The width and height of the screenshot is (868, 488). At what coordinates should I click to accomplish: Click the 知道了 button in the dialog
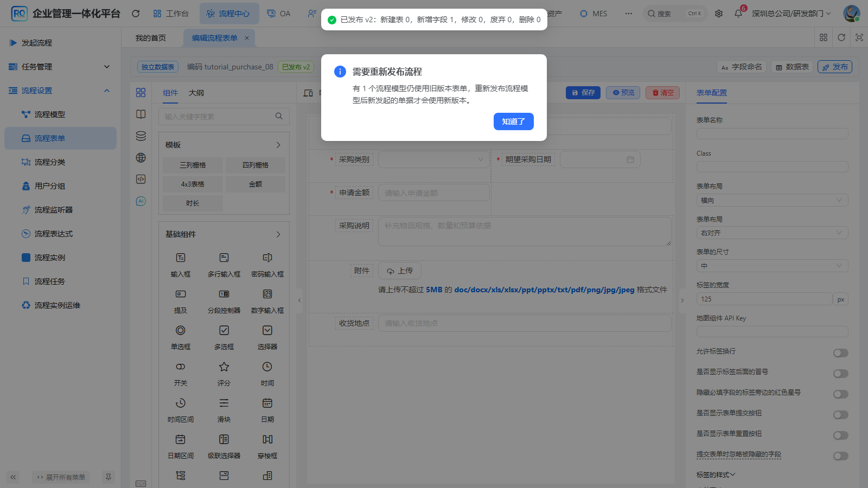click(x=513, y=121)
